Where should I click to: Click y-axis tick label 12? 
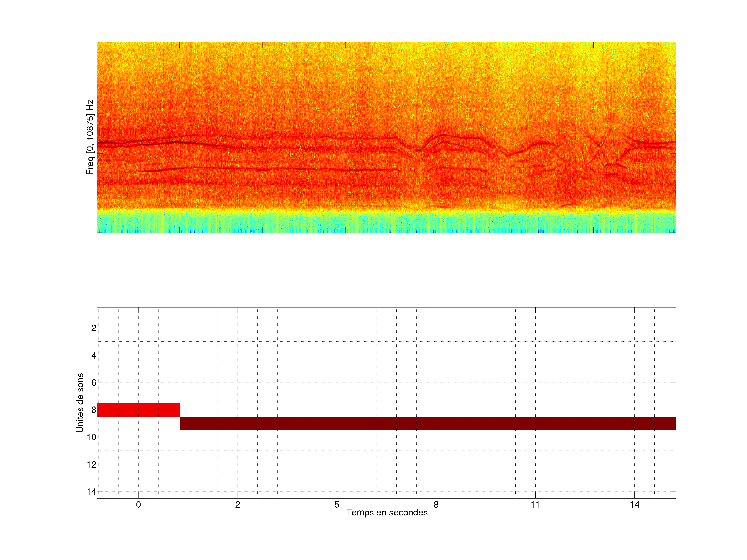tap(92, 465)
